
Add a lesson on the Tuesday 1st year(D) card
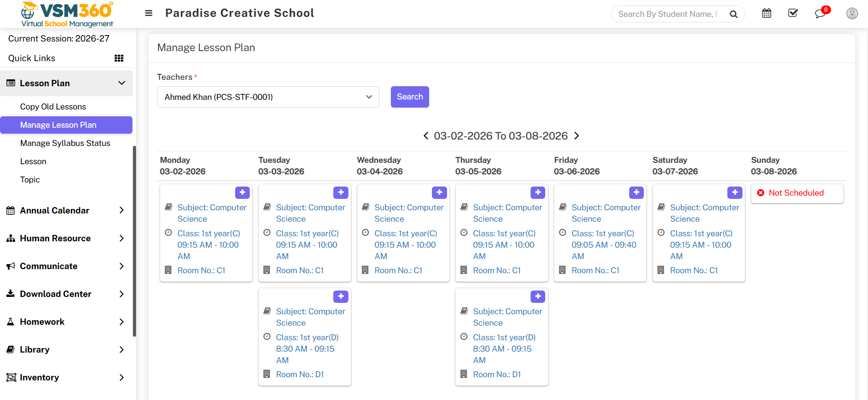(341, 296)
